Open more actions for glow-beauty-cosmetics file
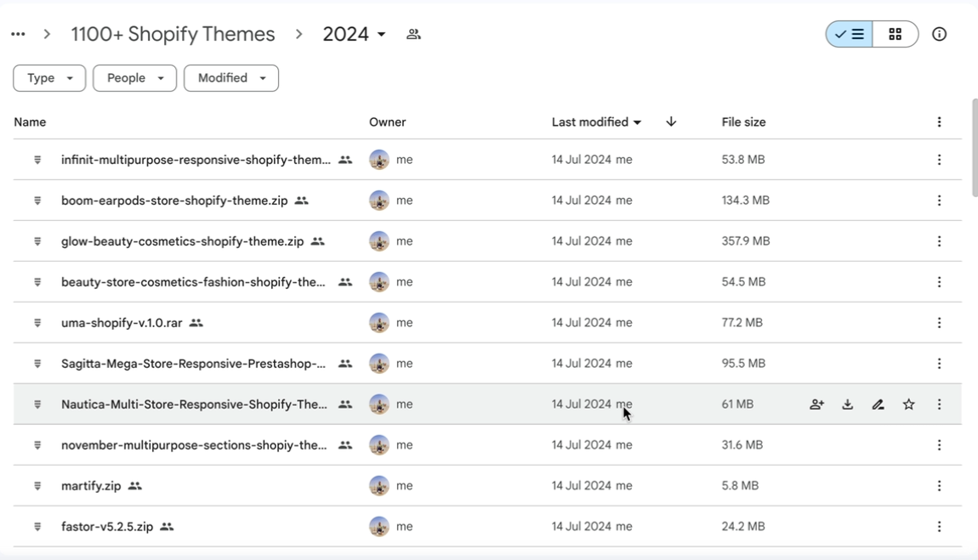The width and height of the screenshot is (978, 560). (x=939, y=241)
